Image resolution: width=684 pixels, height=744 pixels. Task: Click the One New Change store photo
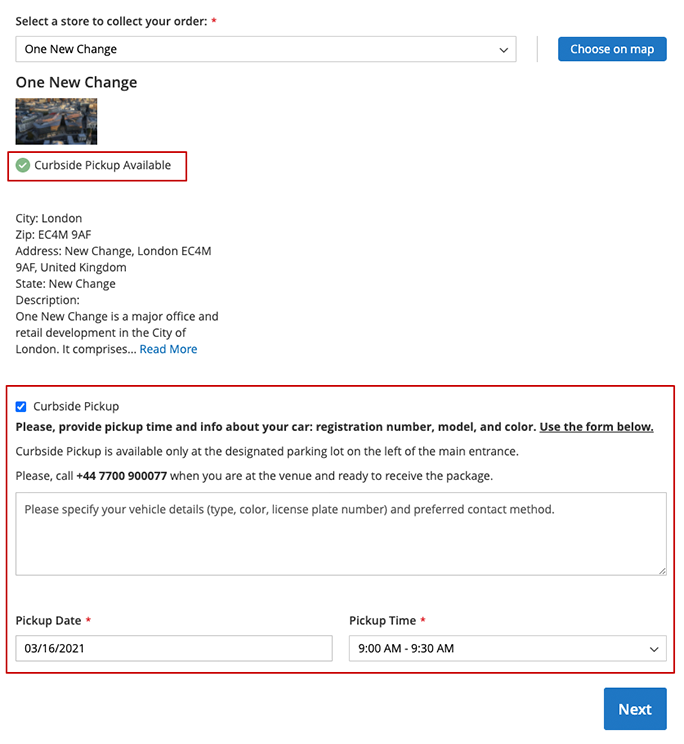click(x=56, y=121)
